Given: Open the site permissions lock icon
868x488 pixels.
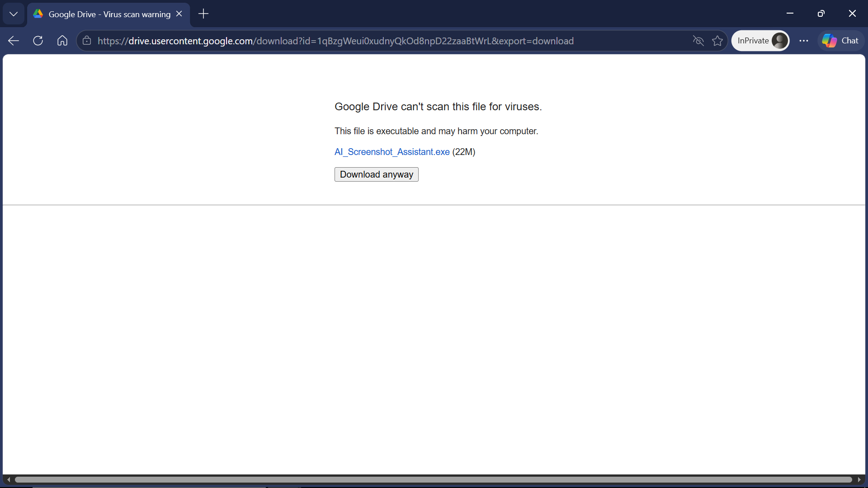Looking at the screenshot, I should click(x=86, y=41).
